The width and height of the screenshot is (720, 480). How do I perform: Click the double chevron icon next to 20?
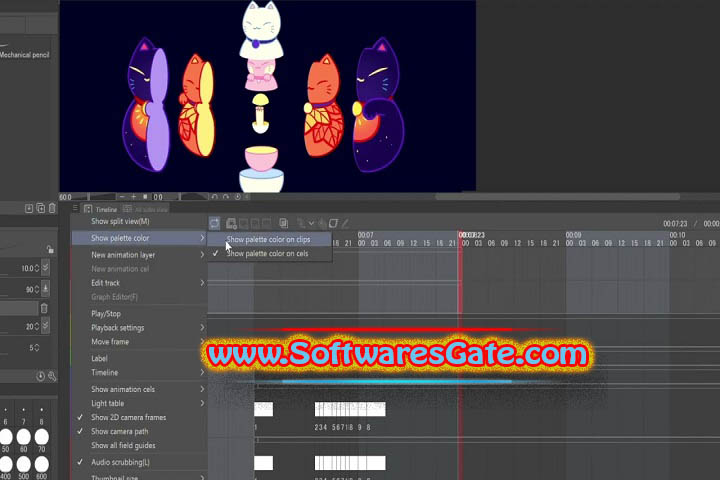click(45, 326)
